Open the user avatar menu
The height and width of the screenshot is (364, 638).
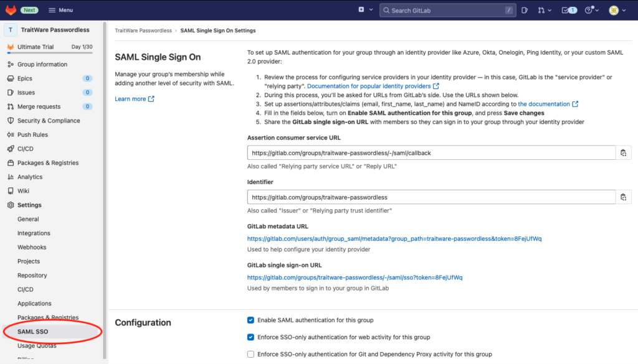(x=614, y=10)
